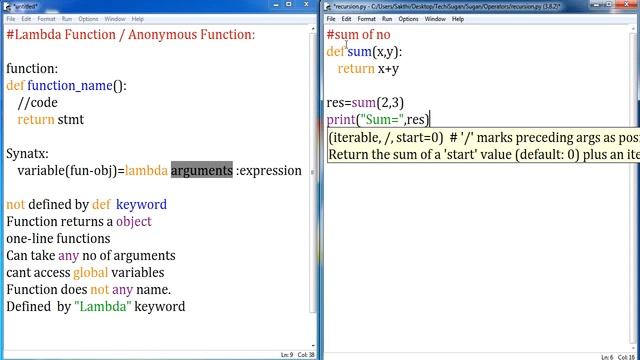Screen dimensions: 640x360
Task: Click 'Can take any no of arguments' line
Action: 91,256
